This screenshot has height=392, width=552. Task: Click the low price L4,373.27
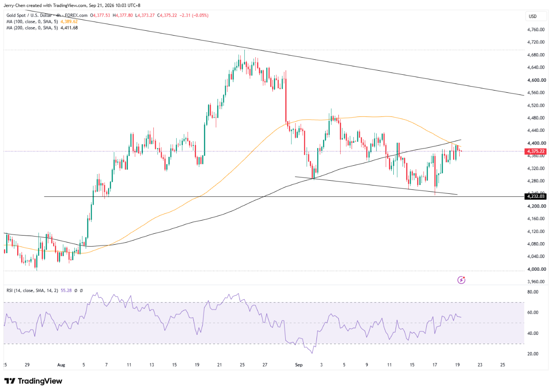[x=145, y=15]
